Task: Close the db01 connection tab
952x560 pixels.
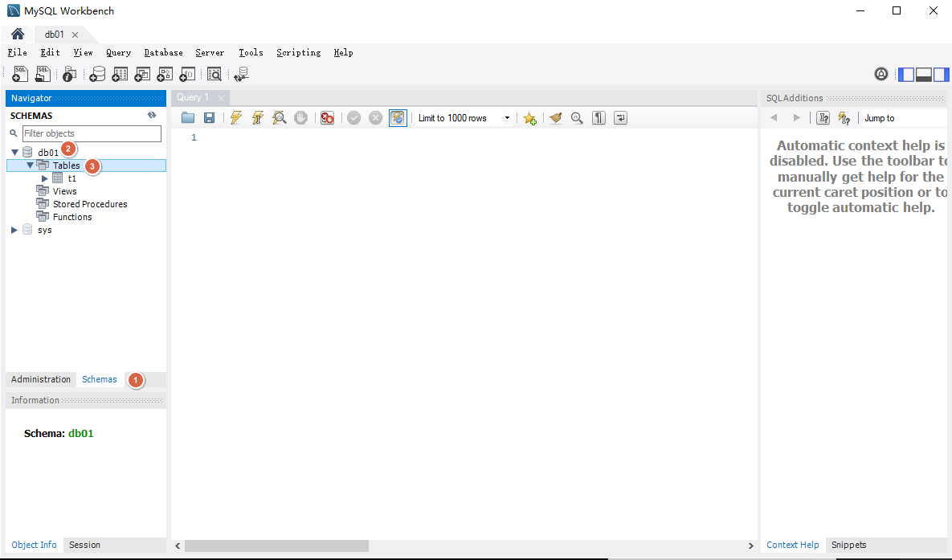Action: click(x=75, y=35)
